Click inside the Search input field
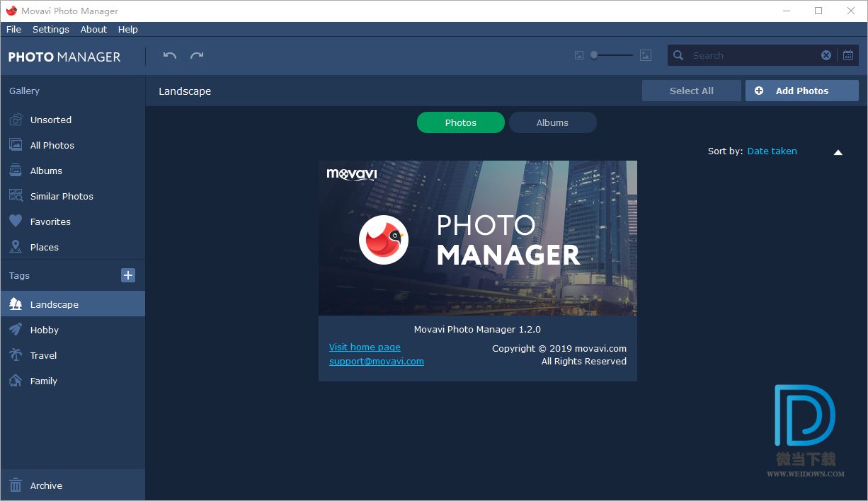 pyautogui.click(x=750, y=55)
